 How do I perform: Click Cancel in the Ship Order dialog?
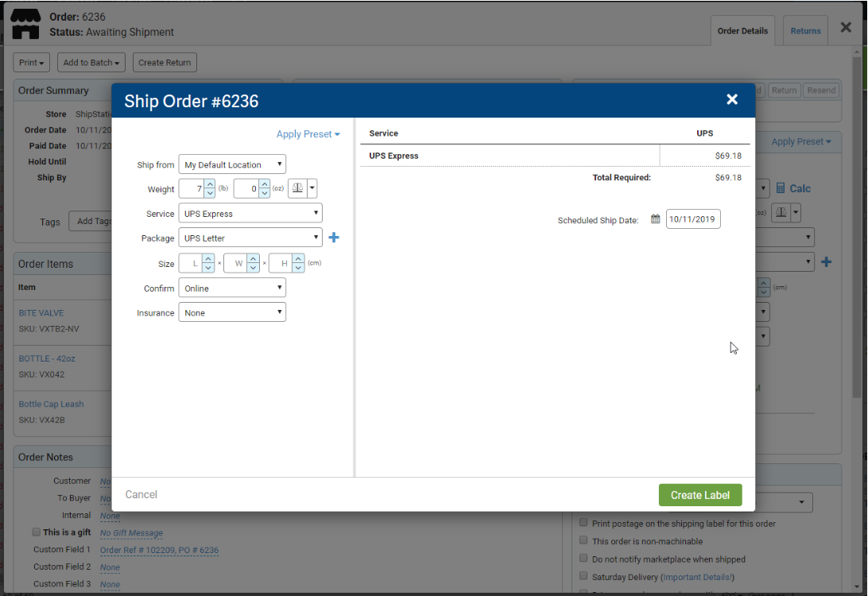point(141,495)
